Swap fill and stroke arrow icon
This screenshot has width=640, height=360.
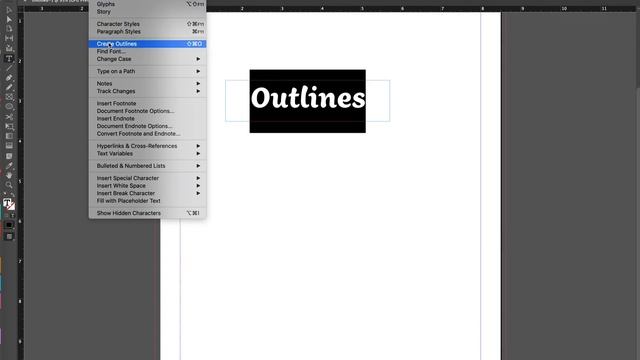tap(13, 196)
